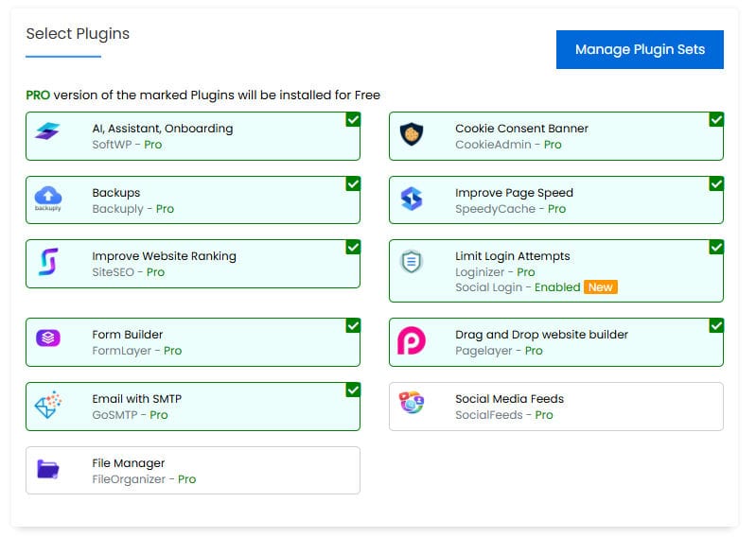Click the Backuply cloud upload icon
756x537 pixels.
(x=47, y=198)
